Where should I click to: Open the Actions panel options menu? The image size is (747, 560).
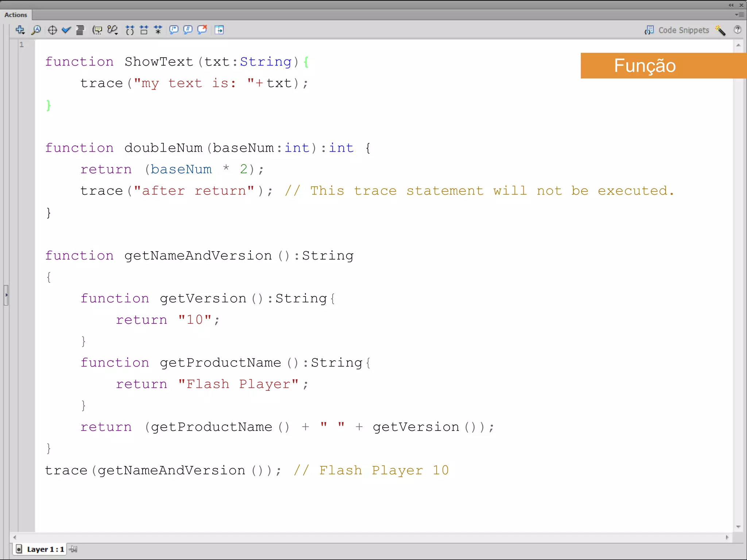click(x=739, y=15)
